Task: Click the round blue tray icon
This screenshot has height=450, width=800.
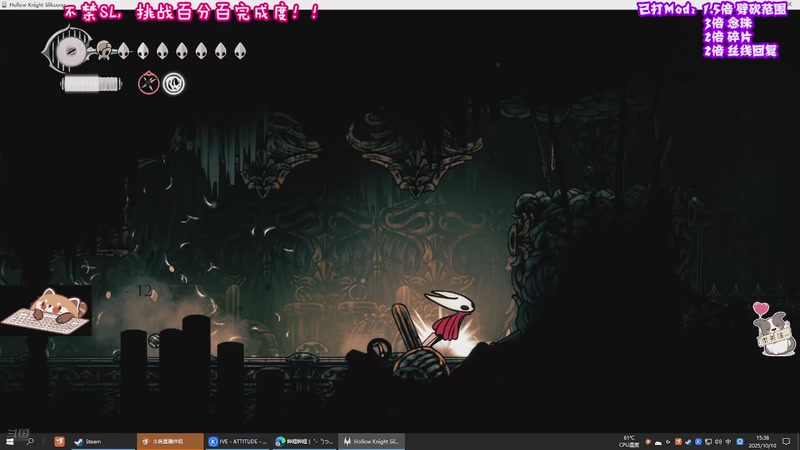Action: [698, 442]
